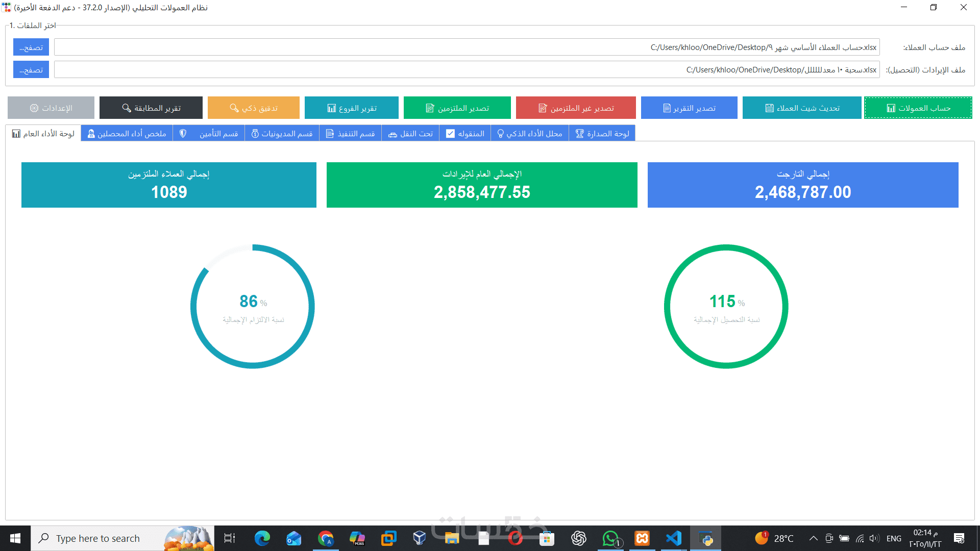980x551 pixels.
Task: Click تحديث شيت العملاء update button
Action: [802, 108]
